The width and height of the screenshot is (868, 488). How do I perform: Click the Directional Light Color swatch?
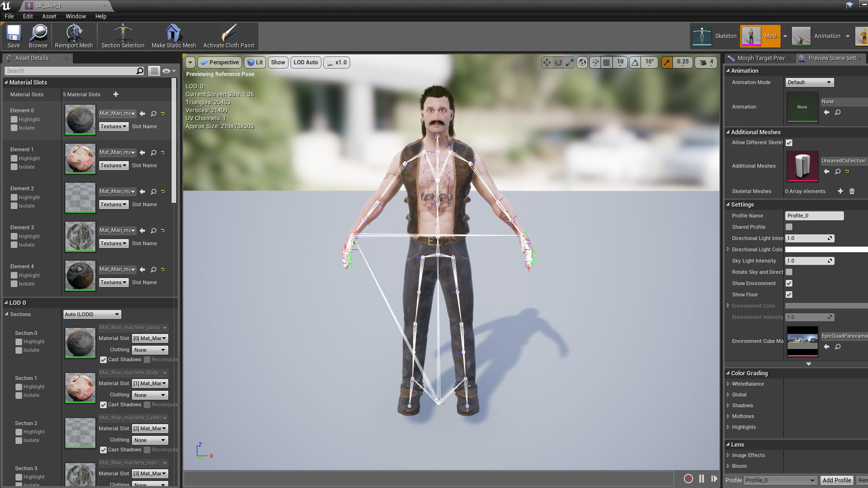(826, 249)
